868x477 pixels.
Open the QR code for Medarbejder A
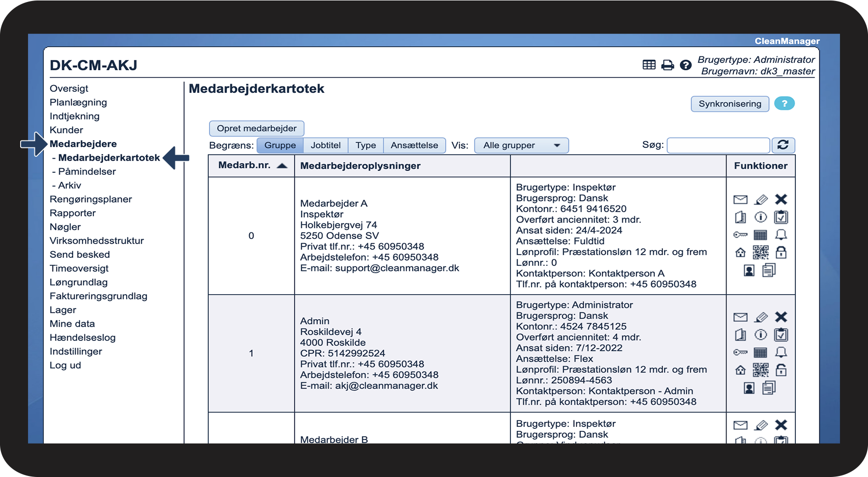[760, 253]
